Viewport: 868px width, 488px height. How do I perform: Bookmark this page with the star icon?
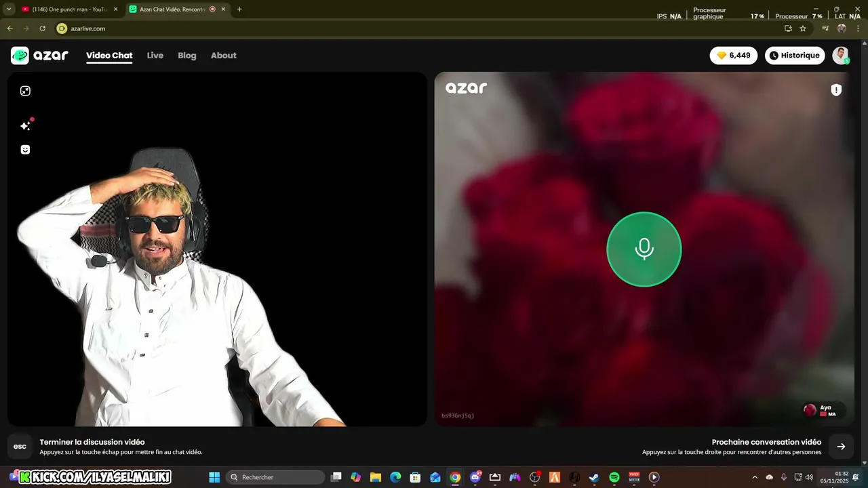click(803, 28)
